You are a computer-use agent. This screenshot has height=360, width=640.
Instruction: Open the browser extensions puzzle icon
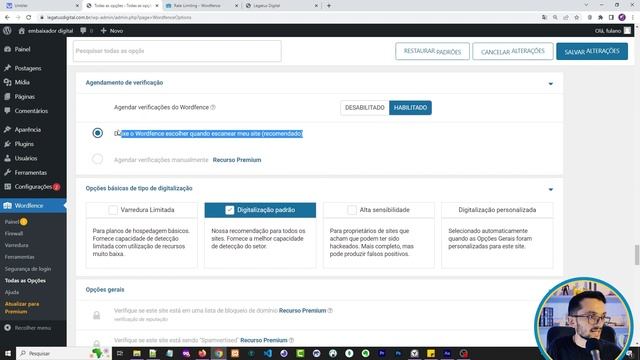600,18
